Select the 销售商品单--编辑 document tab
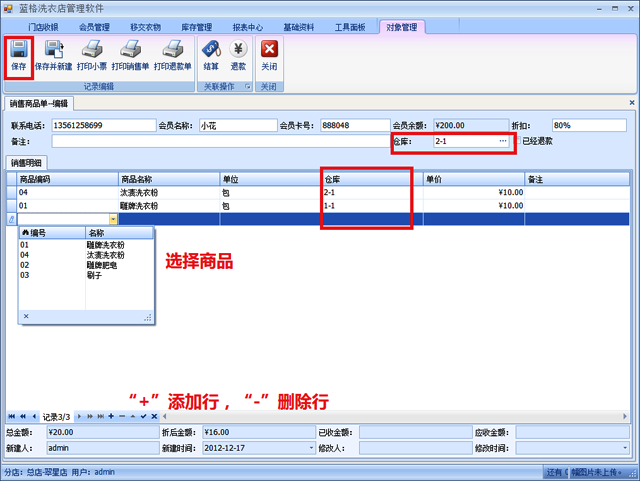 39,104
